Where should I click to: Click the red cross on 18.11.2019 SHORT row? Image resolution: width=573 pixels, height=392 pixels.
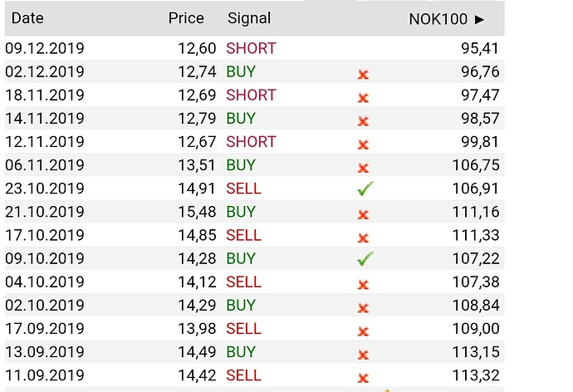tap(363, 98)
